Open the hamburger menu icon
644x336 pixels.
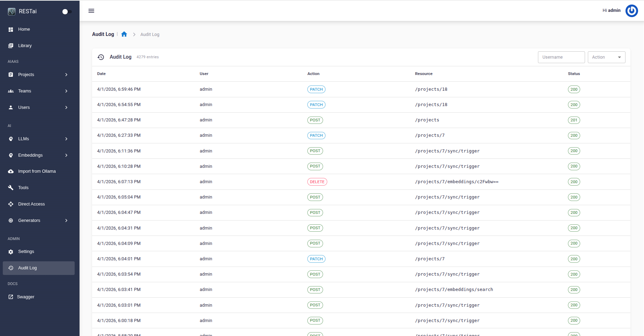pyautogui.click(x=91, y=11)
